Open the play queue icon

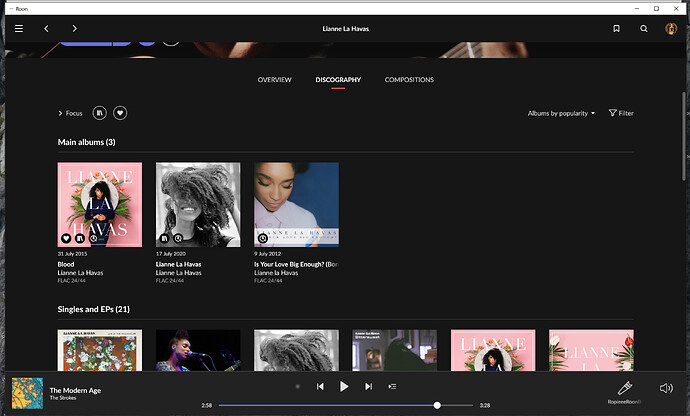click(392, 387)
